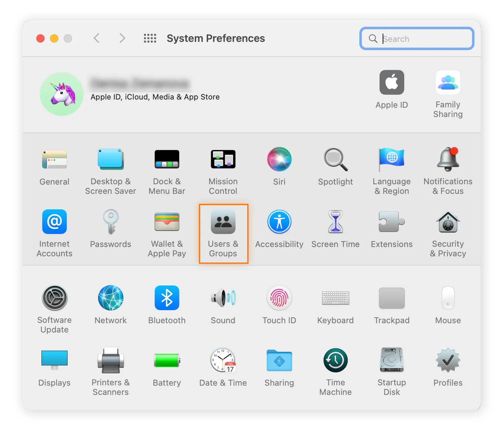Click the show-all preferences grid icon

[x=150, y=38]
